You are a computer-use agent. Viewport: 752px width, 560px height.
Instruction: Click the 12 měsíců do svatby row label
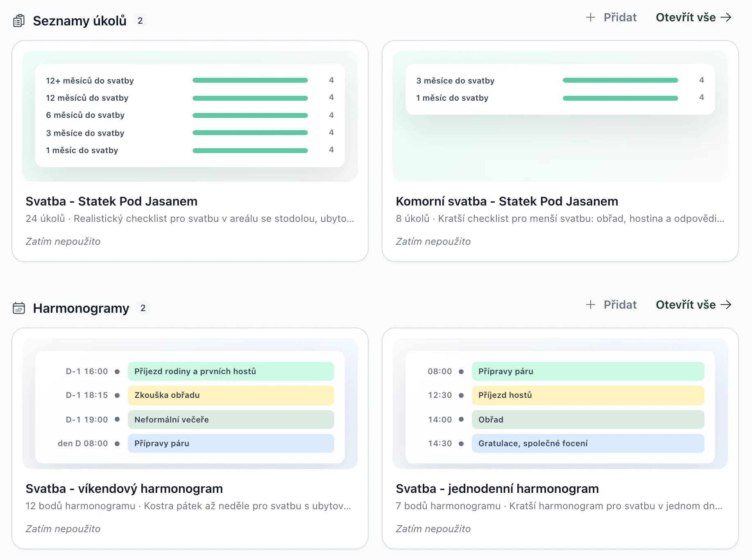[x=87, y=98]
